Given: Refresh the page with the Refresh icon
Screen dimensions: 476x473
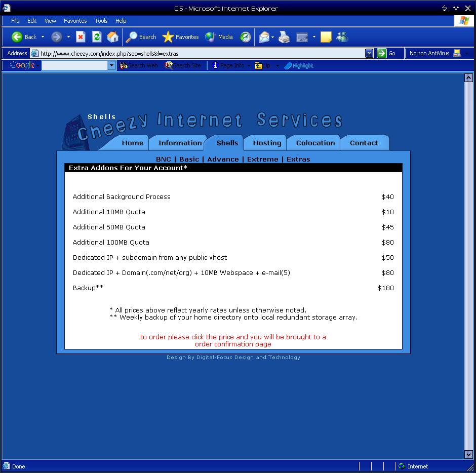Looking at the screenshot, I should pyautogui.click(x=97, y=37).
